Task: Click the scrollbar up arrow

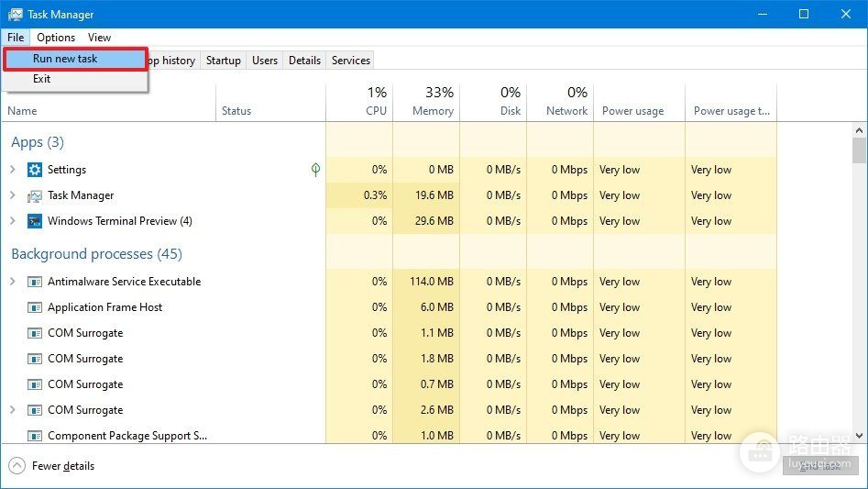Action: coord(859,130)
